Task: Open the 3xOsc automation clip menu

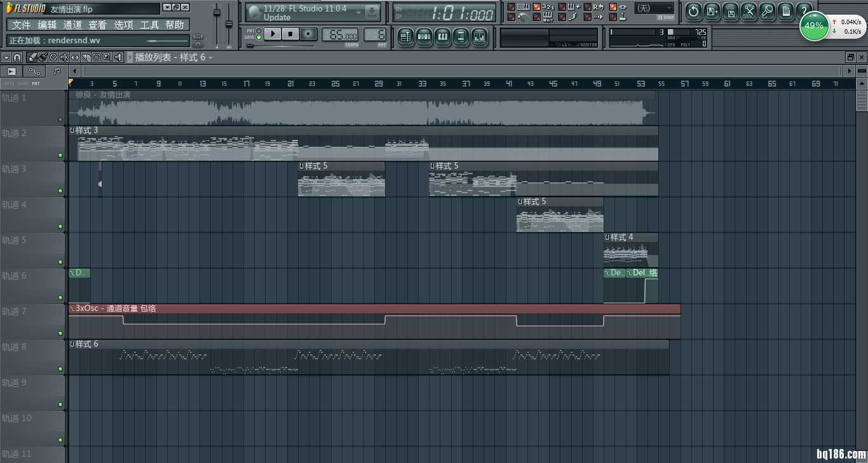Action: [72, 308]
